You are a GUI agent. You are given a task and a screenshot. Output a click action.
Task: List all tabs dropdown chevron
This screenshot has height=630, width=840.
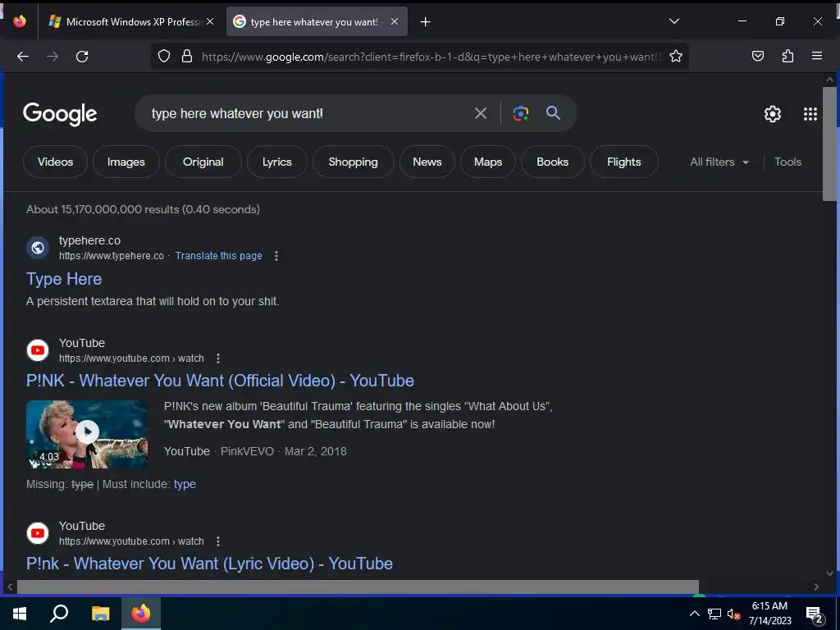click(674, 21)
